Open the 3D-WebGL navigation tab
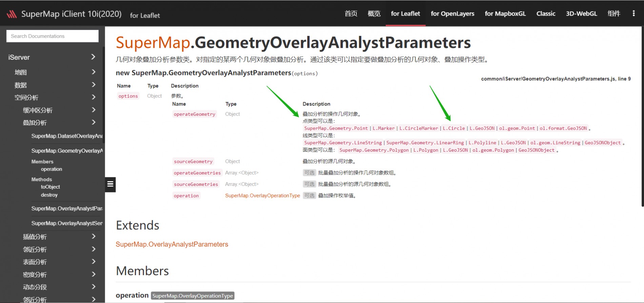 click(x=581, y=14)
